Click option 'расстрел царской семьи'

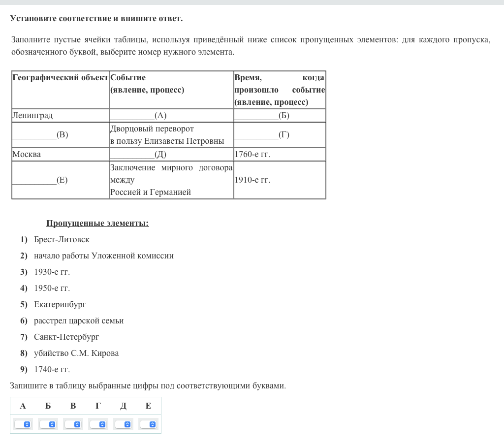click(79, 321)
